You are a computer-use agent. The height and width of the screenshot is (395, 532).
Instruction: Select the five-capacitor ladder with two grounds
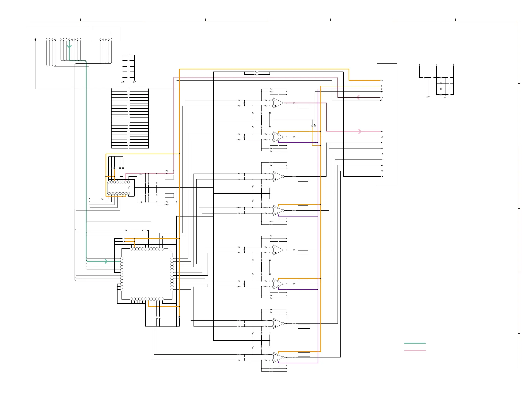[129, 68]
